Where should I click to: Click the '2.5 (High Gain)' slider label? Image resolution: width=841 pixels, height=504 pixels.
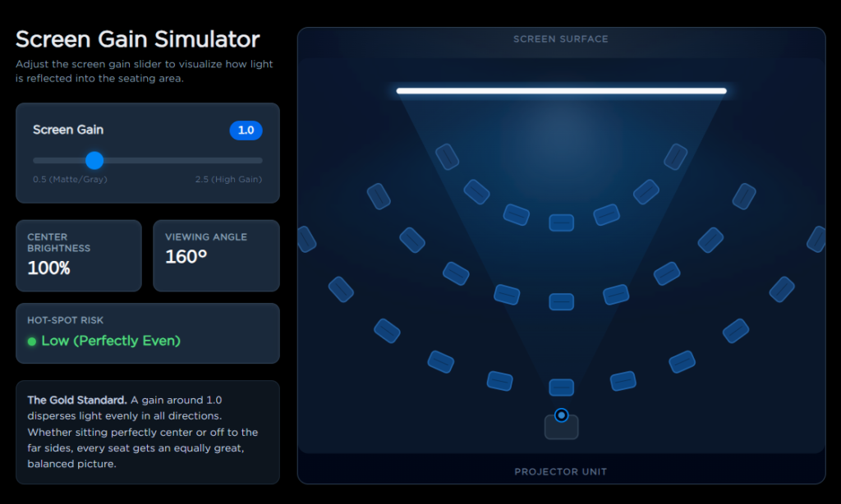228,179
